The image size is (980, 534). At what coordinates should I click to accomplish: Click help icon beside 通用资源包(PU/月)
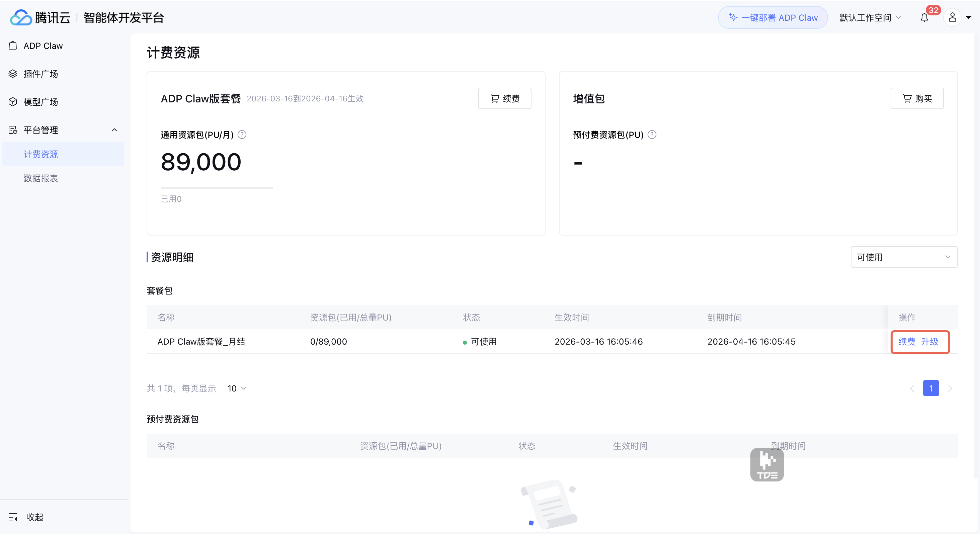(242, 135)
